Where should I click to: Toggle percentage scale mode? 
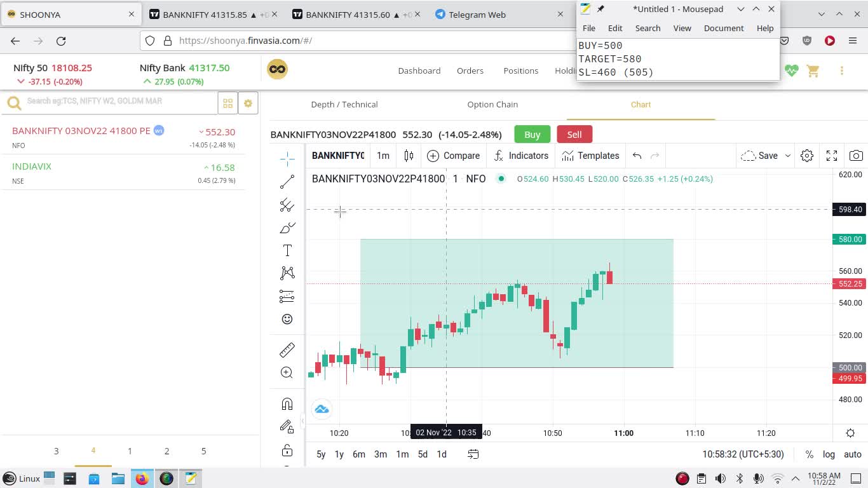pyautogui.click(x=809, y=454)
